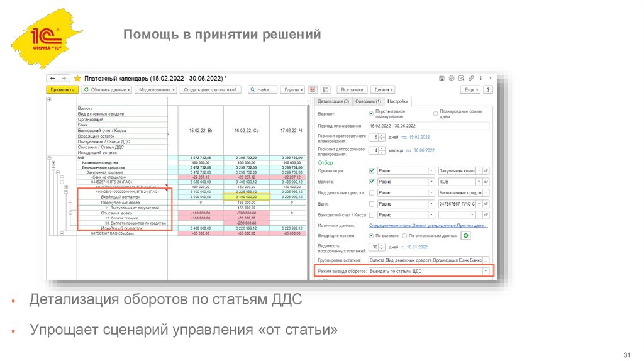Click the Найти search button
Viewport: 644px width, 361px height.
coord(263,89)
